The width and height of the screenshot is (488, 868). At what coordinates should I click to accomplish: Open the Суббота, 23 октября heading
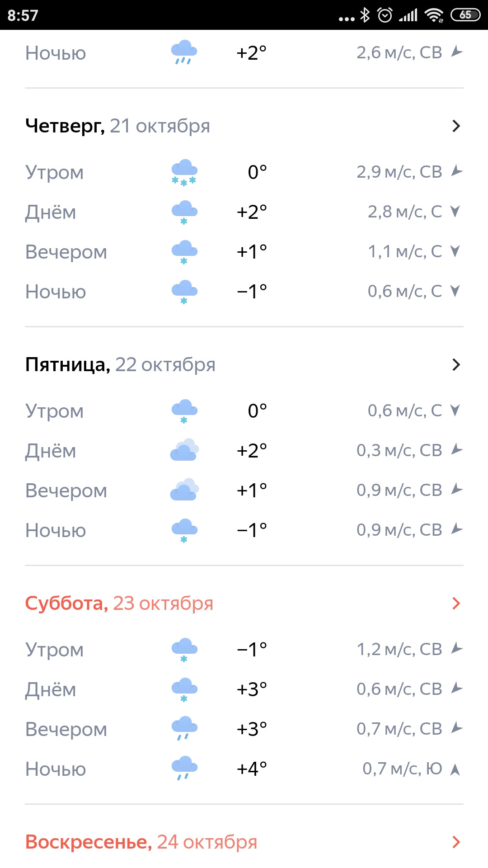coord(119,604)
